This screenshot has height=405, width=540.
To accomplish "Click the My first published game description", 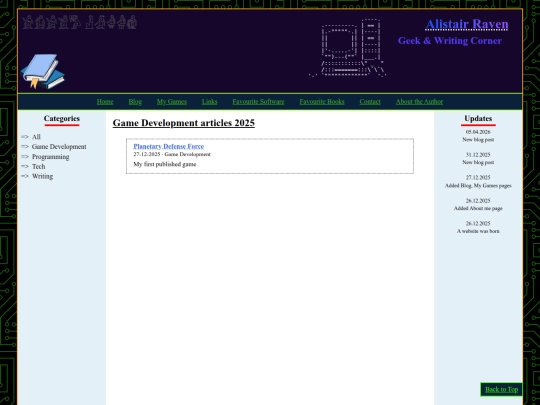I will [x=165, y=164].
